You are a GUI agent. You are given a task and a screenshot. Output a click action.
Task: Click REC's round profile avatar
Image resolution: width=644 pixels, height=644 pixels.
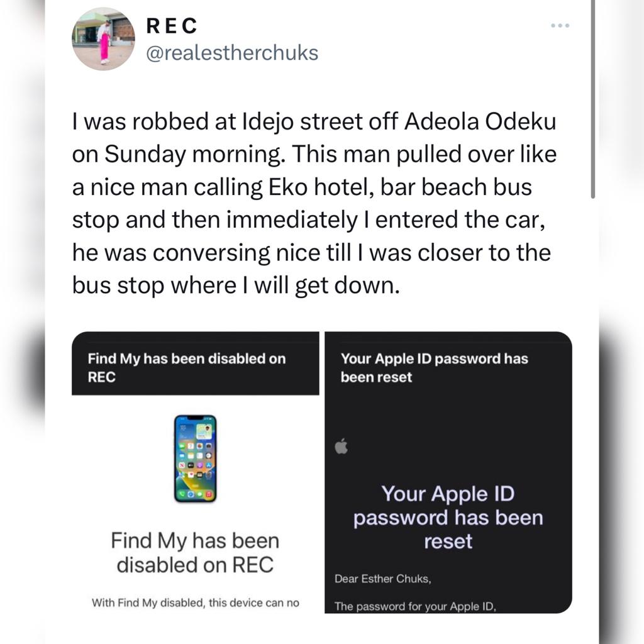point(104,39)
